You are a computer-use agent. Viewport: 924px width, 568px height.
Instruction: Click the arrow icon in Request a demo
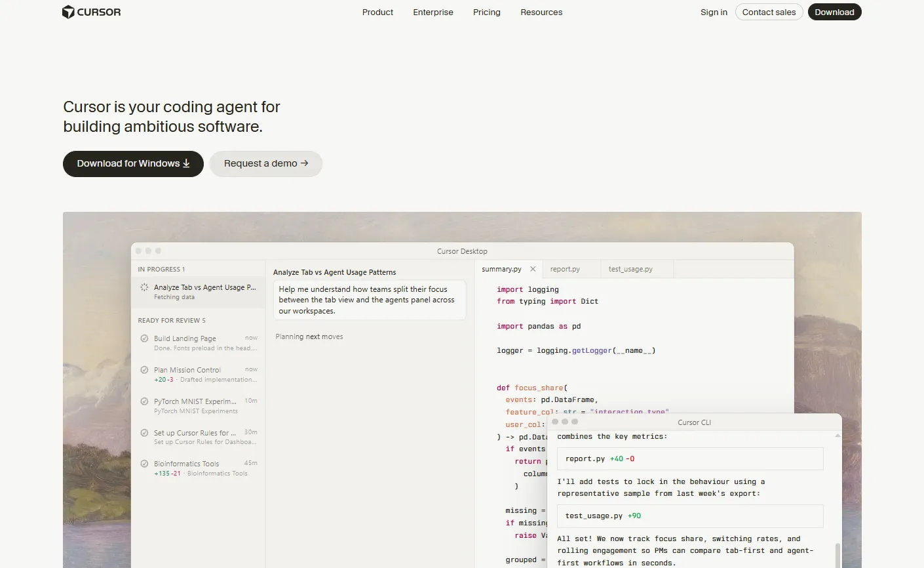[304, 163]
